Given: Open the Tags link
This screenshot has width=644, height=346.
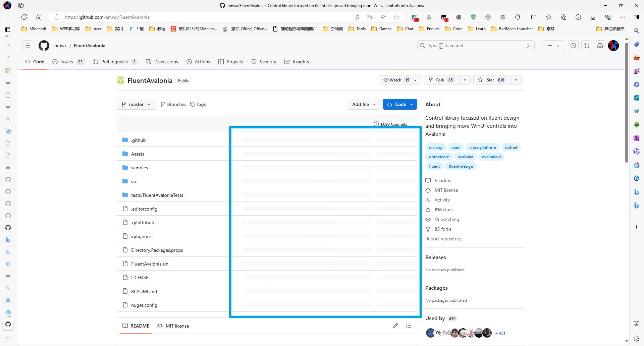Looking at the screenshot, I should click(198, 104).
